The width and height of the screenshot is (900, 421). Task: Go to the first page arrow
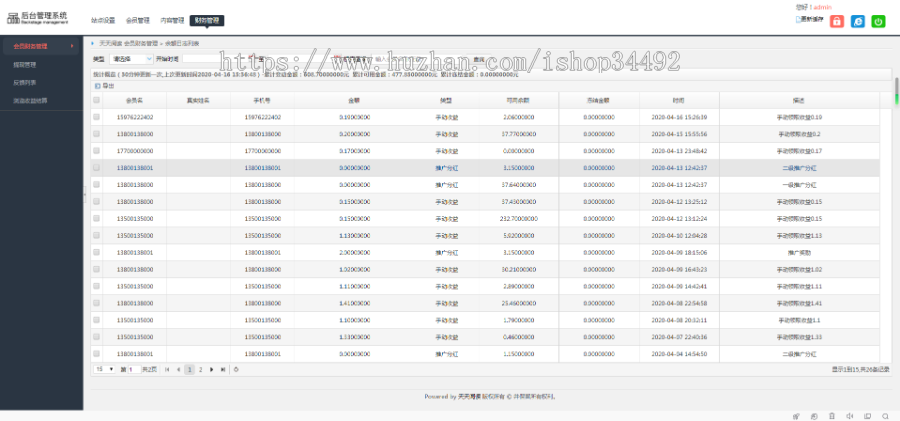click(x=167, y=369)
